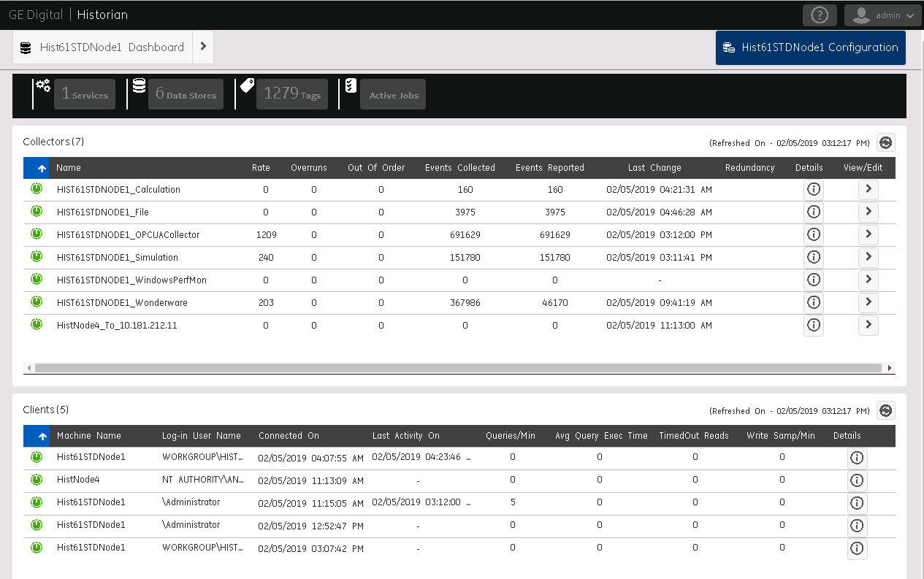Show details for HIST61STDNODE1_OPCUACollector
Viewport: 924px width, 579px height.
coord(813,235)
